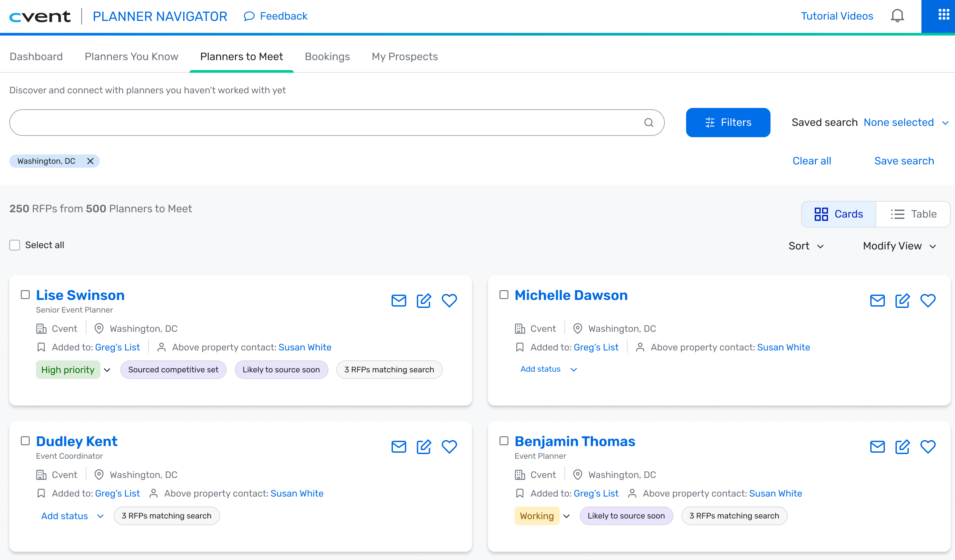955x560 pixels.
Task: Open Dudley Kent's profile name link
Action: [x=76, y=441]
